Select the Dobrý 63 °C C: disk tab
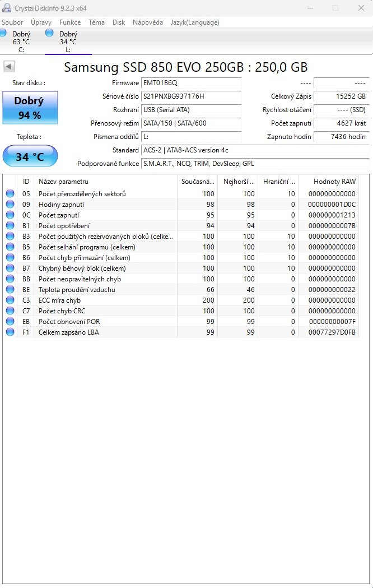The width and height of the screenshot is (373, 588). coord(21,41)
